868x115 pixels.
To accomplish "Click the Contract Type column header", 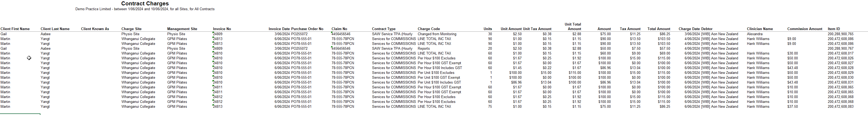I will [x=384, y=29].
